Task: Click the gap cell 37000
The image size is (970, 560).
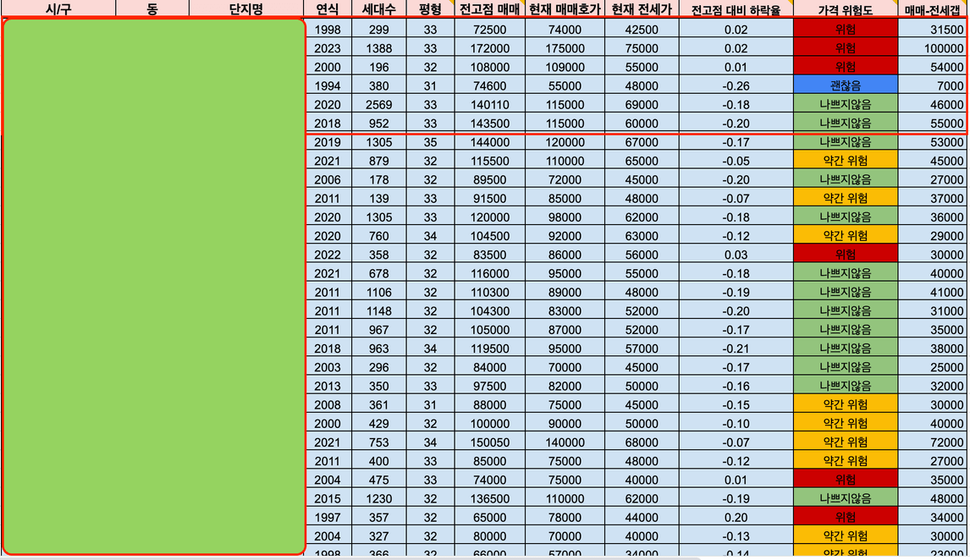Action: (934, 198)
